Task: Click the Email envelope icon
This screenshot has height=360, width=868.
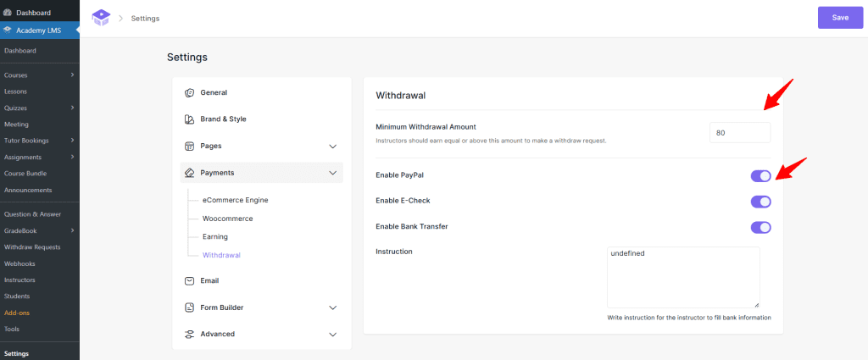Action: tap(189, 281)
